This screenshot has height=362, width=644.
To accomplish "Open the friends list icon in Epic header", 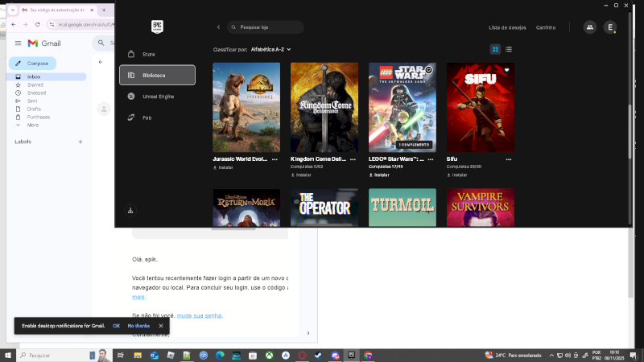I will [x=590, y=27].
